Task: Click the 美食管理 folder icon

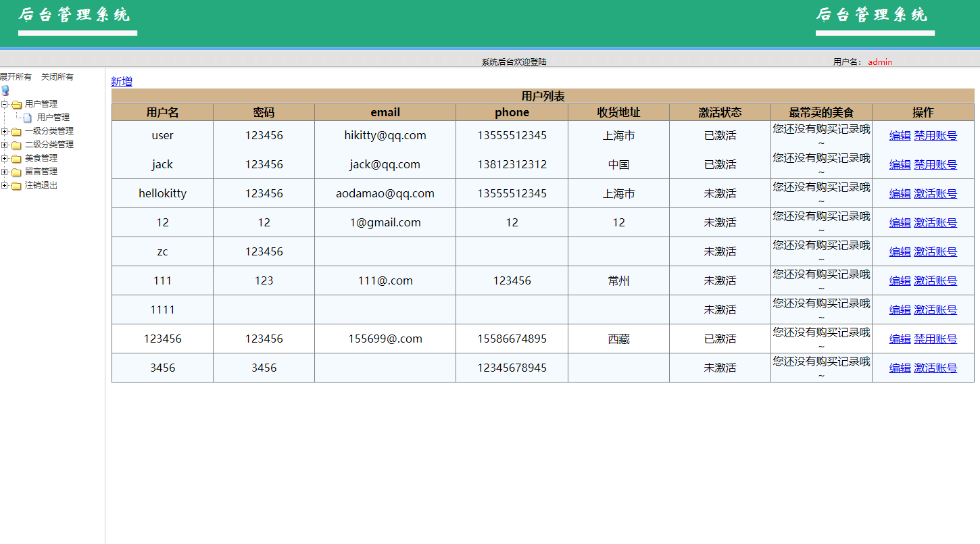Action: [16, 157]
